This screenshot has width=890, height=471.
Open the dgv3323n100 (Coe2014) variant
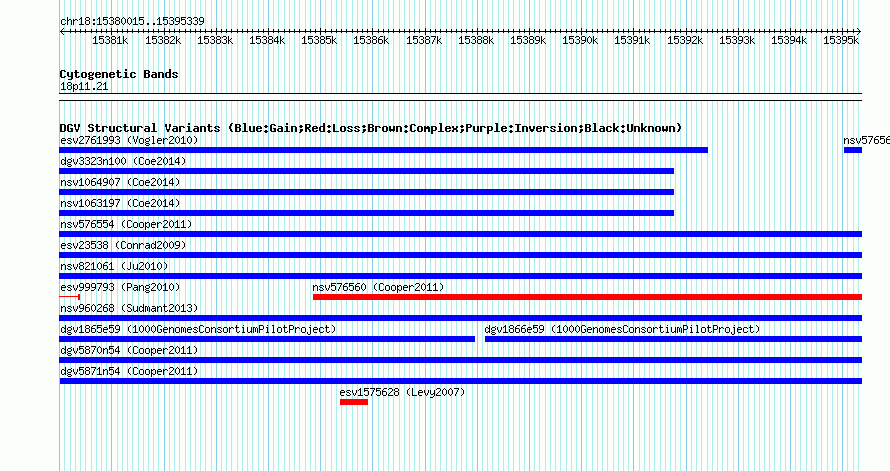[x=123, y=161]
